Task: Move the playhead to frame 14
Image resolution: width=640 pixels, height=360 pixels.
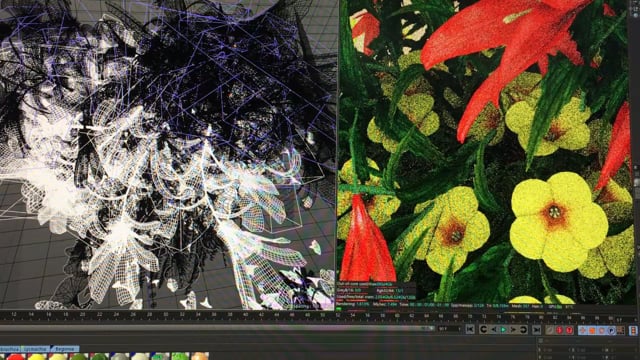Action: click(31, 315)
